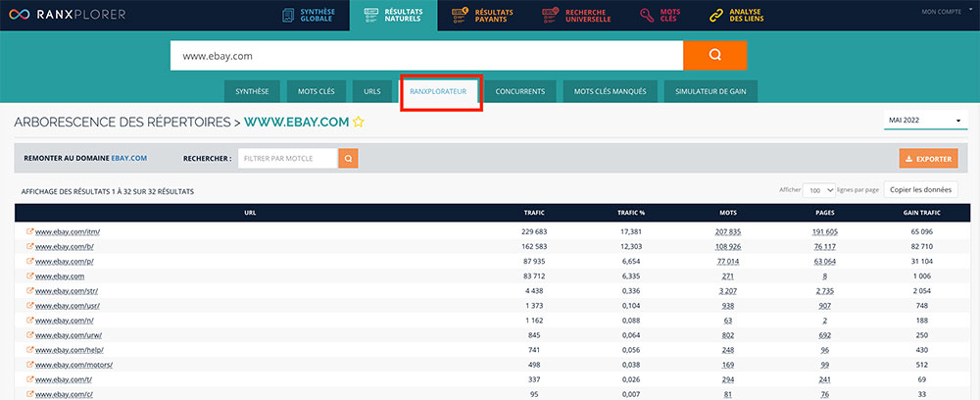980x400 pixels.
Task: Open the Simulateur de Gain sub-tab
Action: (x=710, y=91)
